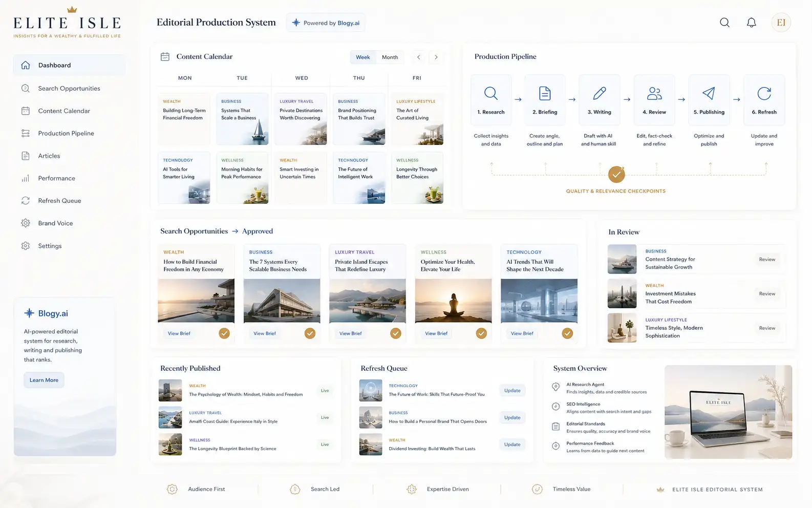Click View Brief on Private Island Escapes card
812x508 pixels.
(351, 333)
